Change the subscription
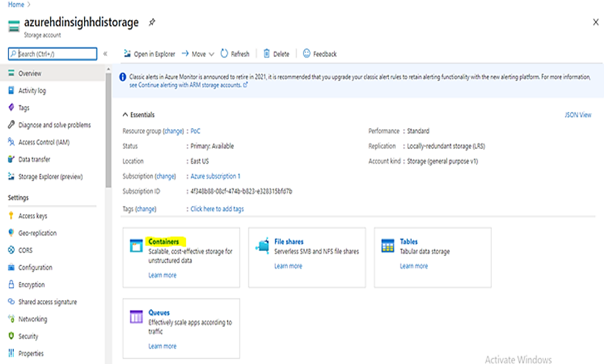The width and height of the screenshot is (604, 364). [x=165, y=176]
